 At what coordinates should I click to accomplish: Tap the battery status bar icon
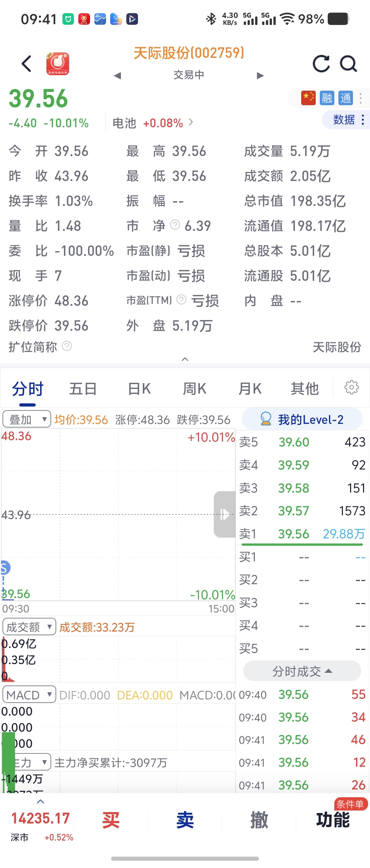click(338, 19)
